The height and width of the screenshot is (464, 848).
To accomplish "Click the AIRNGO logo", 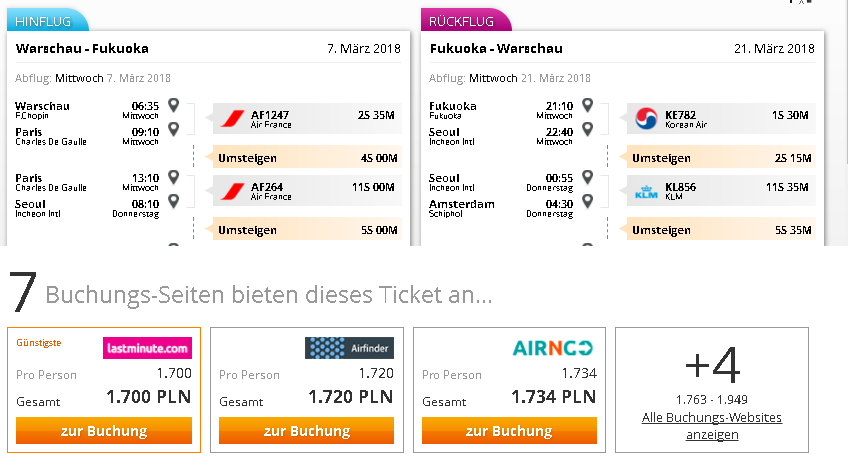I will [553, 348].
